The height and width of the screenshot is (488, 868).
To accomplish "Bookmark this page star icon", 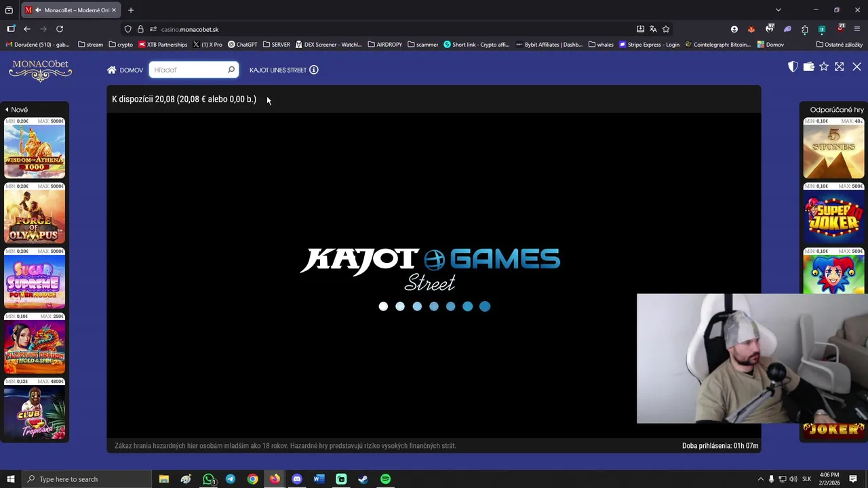I will [x=666, y=29].
